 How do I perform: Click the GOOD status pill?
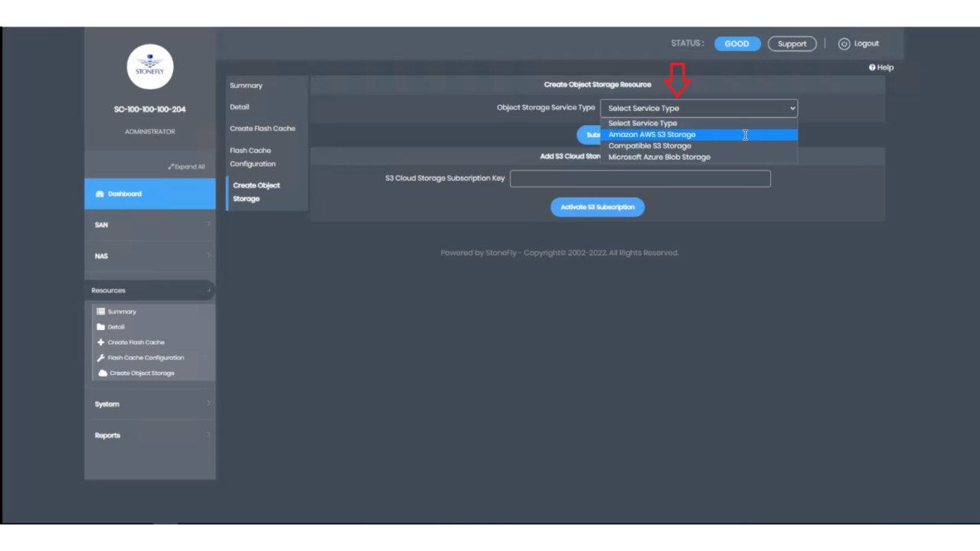tap(737, 44)
